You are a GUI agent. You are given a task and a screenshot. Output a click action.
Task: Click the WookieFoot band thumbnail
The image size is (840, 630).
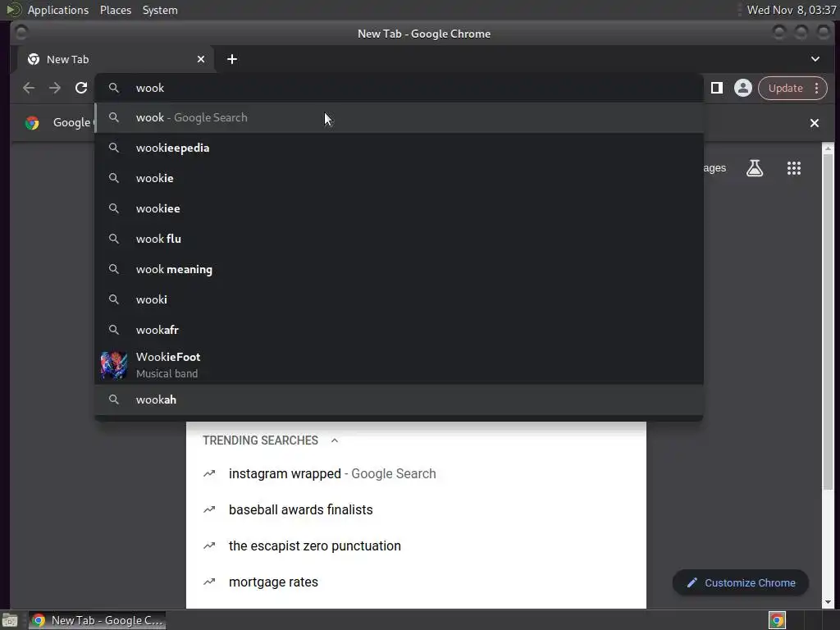pyautogui.click(x=113, y=365)
